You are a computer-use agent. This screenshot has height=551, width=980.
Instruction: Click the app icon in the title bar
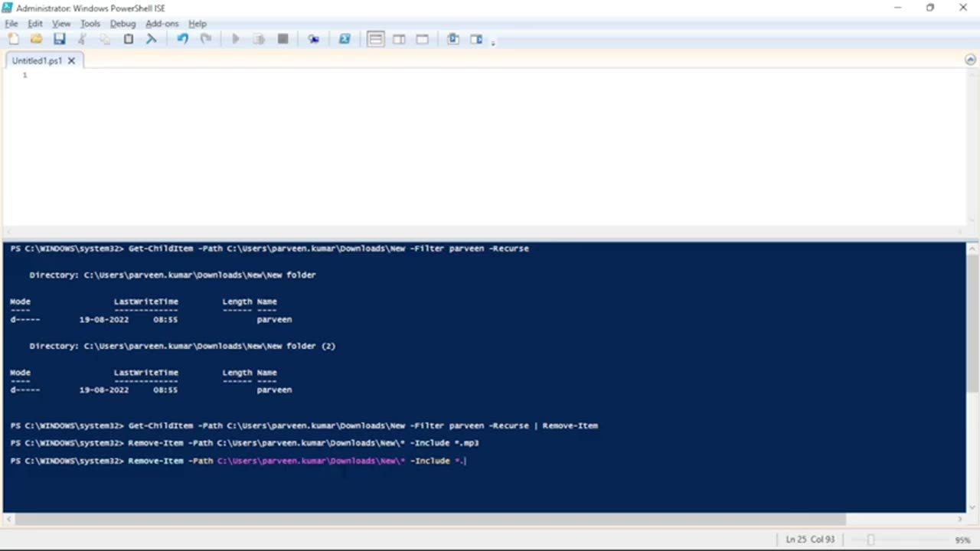coord(8,8)
